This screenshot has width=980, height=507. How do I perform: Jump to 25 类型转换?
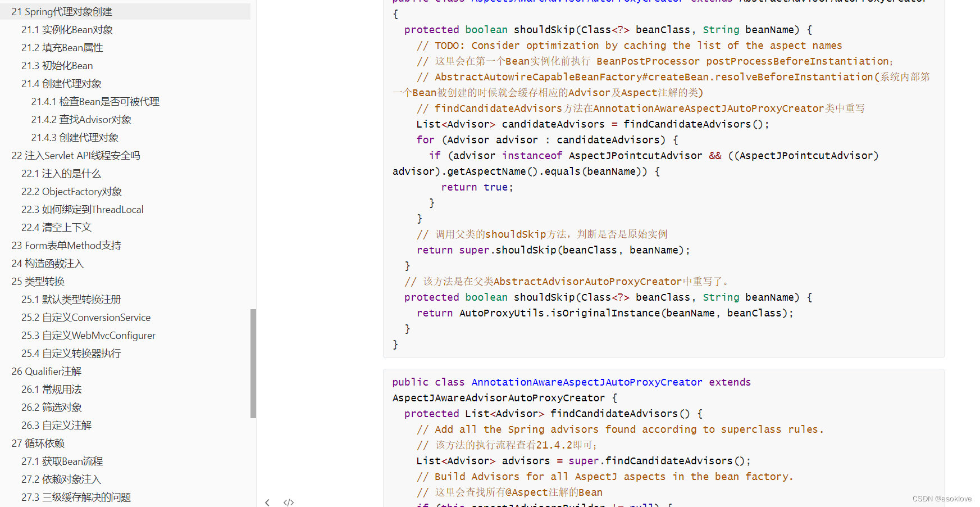point(38,282)
